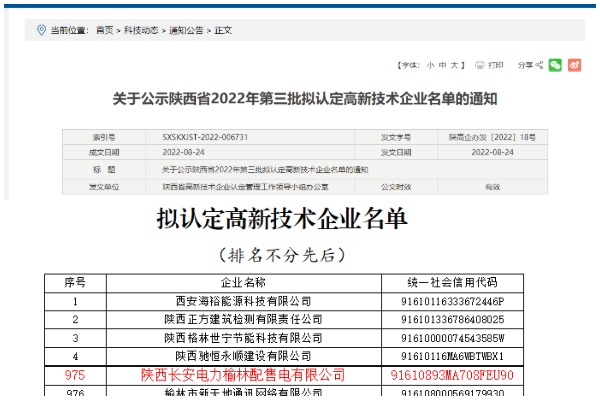Click the article title about 2022年第三批
The height and width of the screenshot is (400, 600).
coord(305,99)
